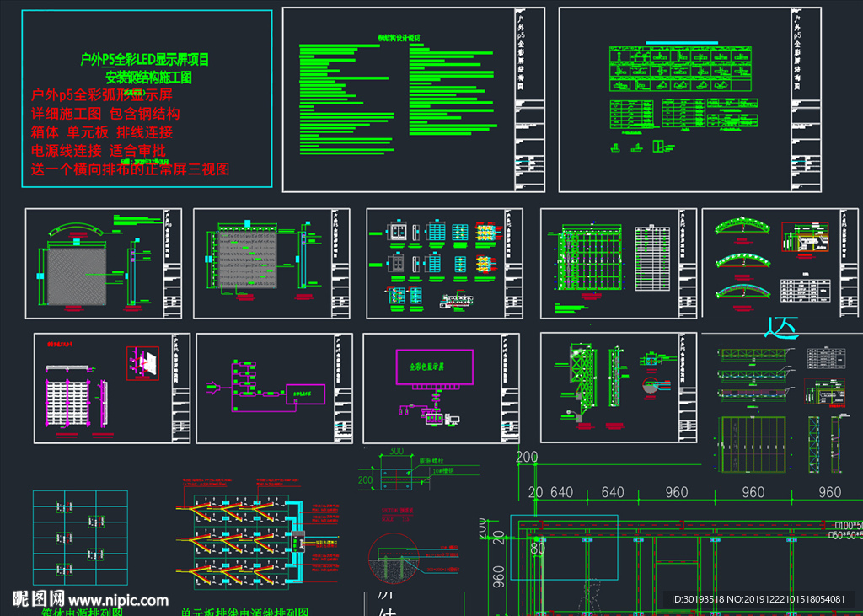Open the cabinet module details sheet with yellow modules
Screen dimensions: 863x616
tap(445, 263)
